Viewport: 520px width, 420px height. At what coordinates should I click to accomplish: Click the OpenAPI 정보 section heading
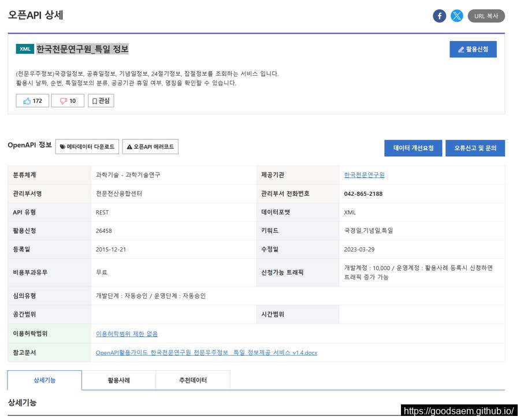click(29, 145)
